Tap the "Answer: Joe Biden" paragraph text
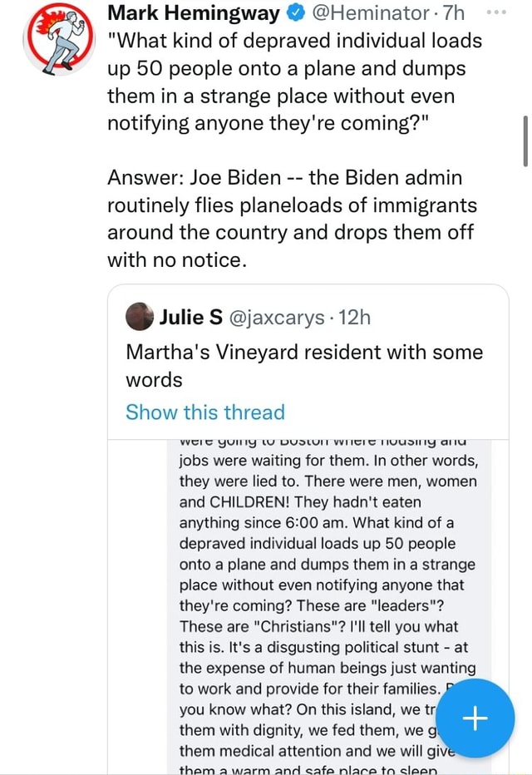 (x=291, y=219)
